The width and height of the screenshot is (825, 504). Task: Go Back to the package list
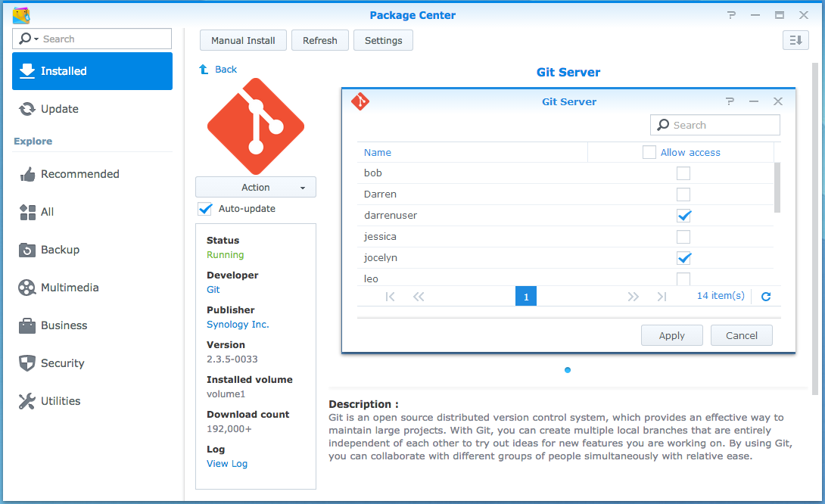point(218,70)
